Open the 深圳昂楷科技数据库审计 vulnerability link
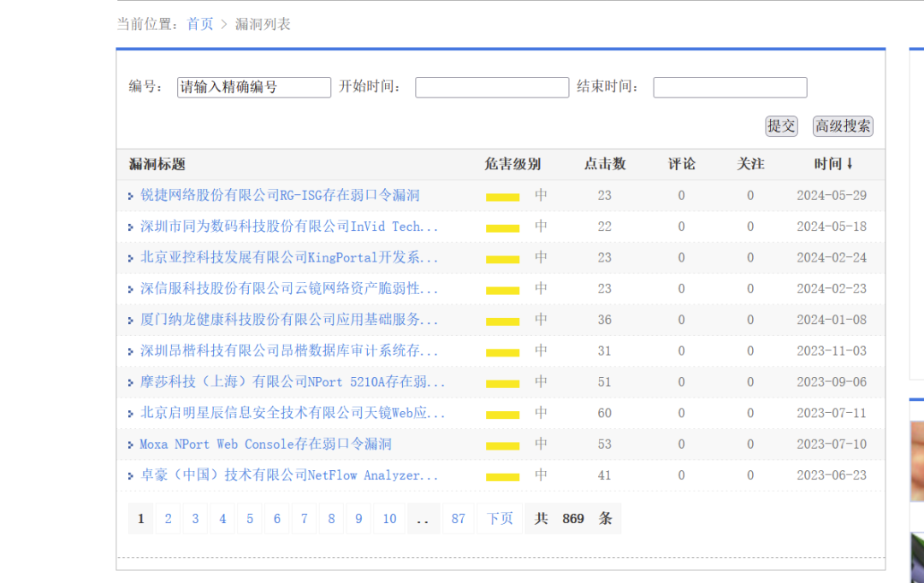Screen dimensions: 924x583 pos(289,351)
